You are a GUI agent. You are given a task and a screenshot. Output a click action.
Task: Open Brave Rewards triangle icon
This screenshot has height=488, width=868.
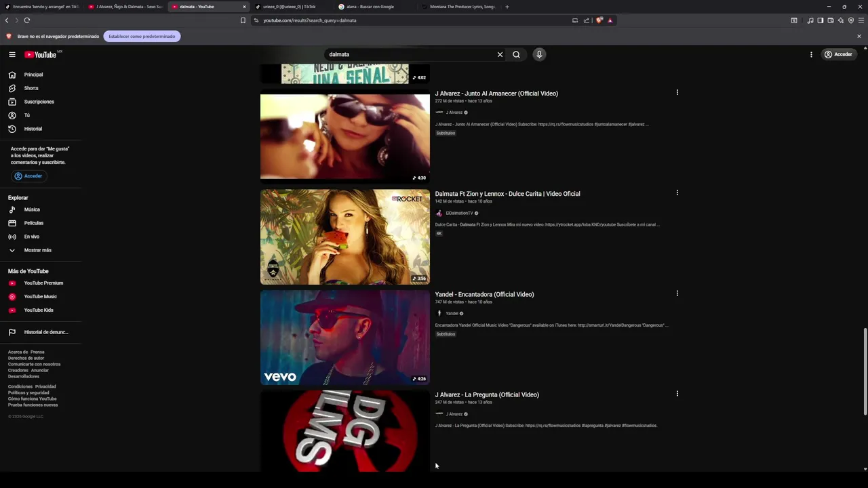(x=610, y=20)
